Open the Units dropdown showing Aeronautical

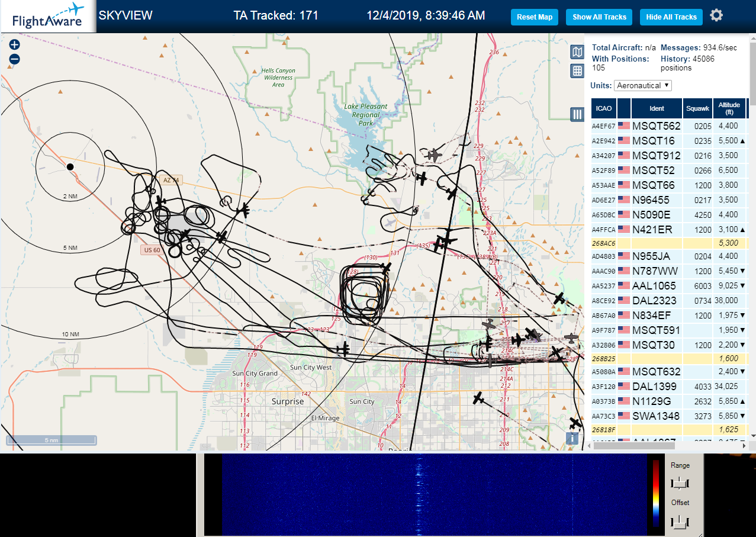pos(643,85)
